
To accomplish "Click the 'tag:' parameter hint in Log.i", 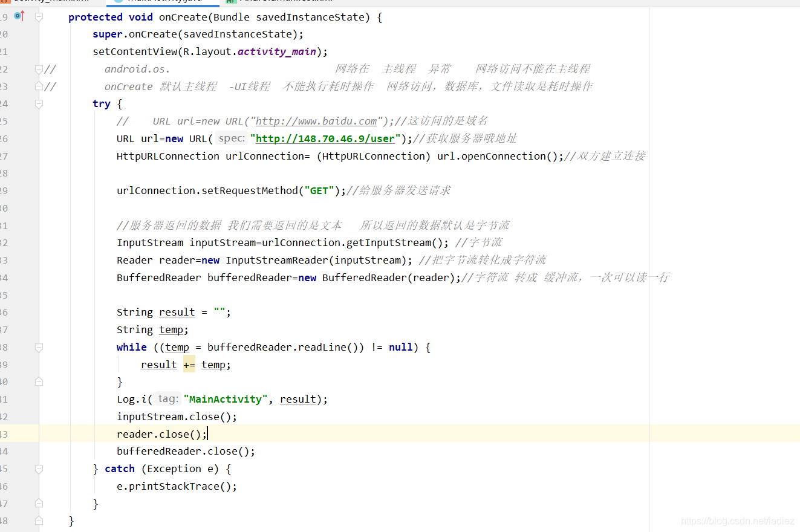I will 167,399.
